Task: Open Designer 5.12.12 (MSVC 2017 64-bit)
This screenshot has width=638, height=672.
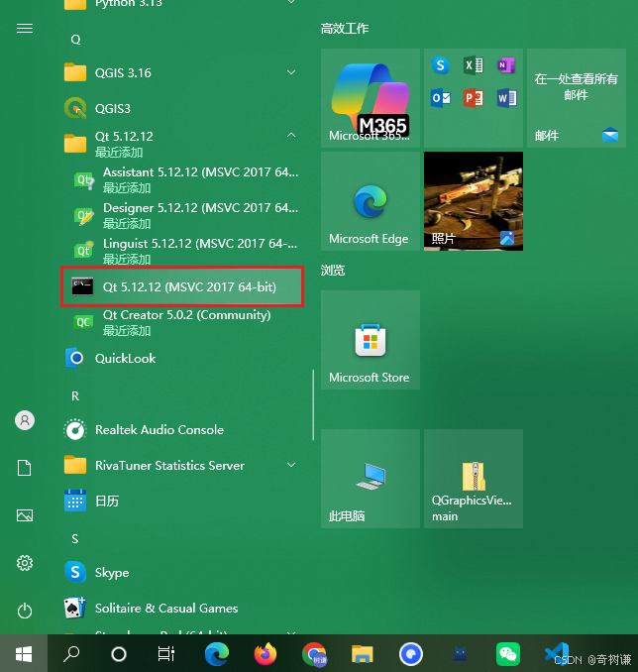Action: click(182, 215)
